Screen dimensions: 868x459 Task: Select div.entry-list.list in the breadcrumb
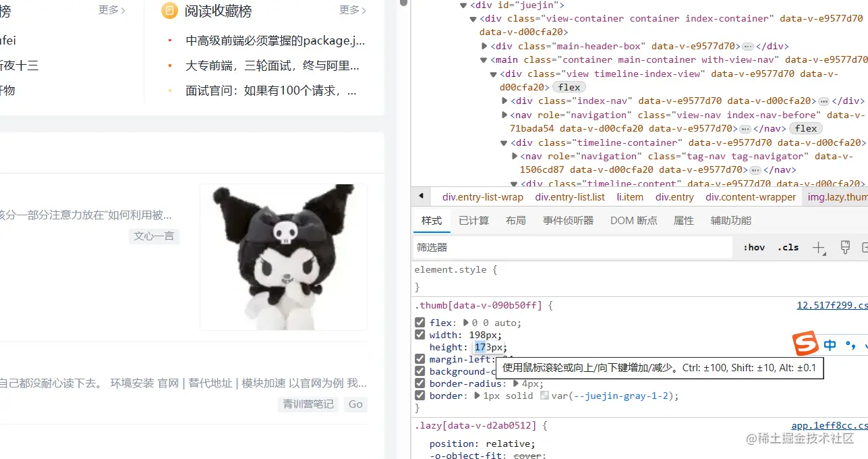point(570,197)
